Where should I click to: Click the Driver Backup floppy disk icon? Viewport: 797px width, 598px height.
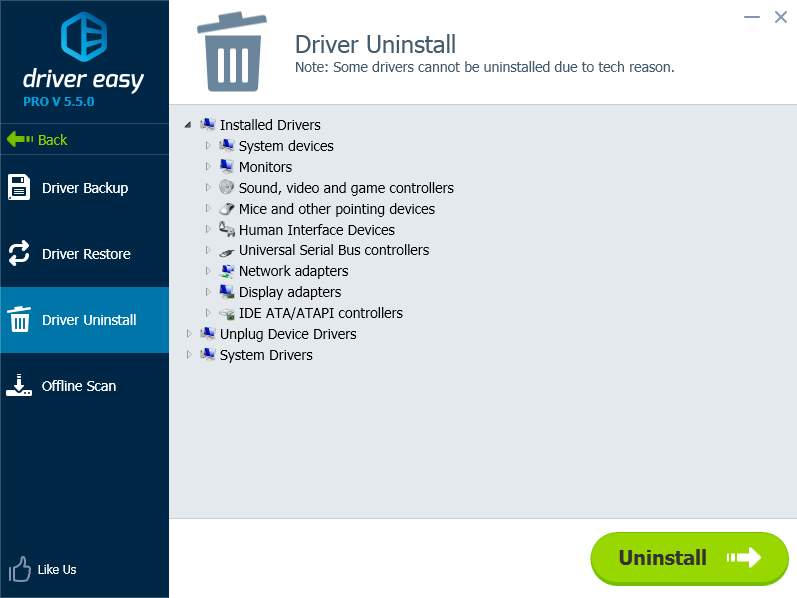[x=19, y=187]
